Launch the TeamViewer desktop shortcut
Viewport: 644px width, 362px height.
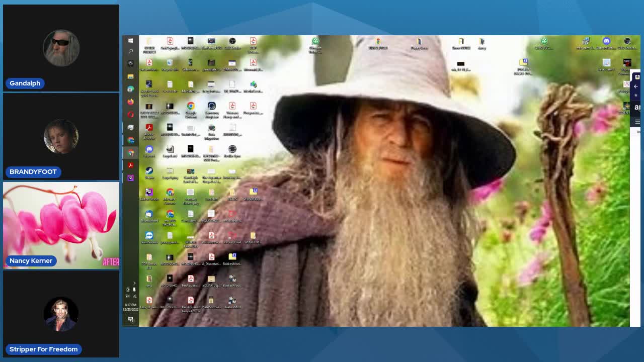click(x=149, y=238)
